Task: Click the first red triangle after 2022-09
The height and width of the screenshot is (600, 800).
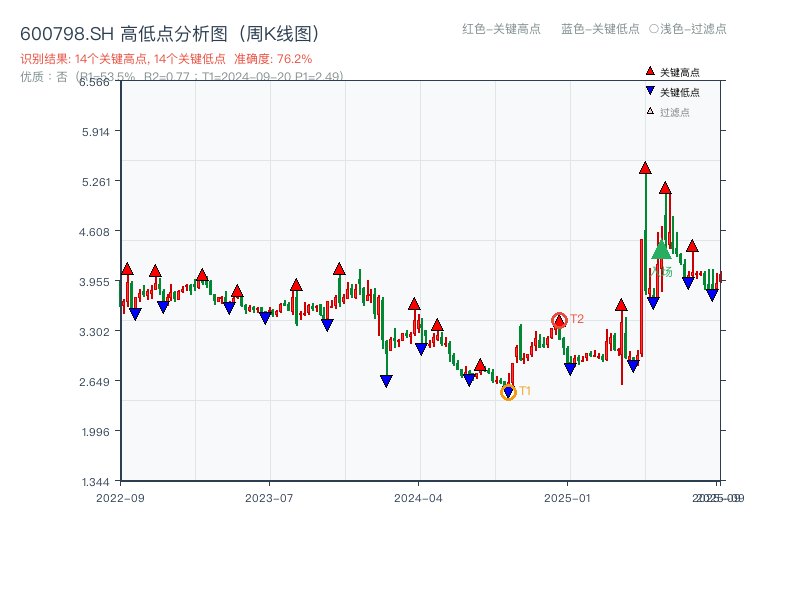Action: click(127, 268)
